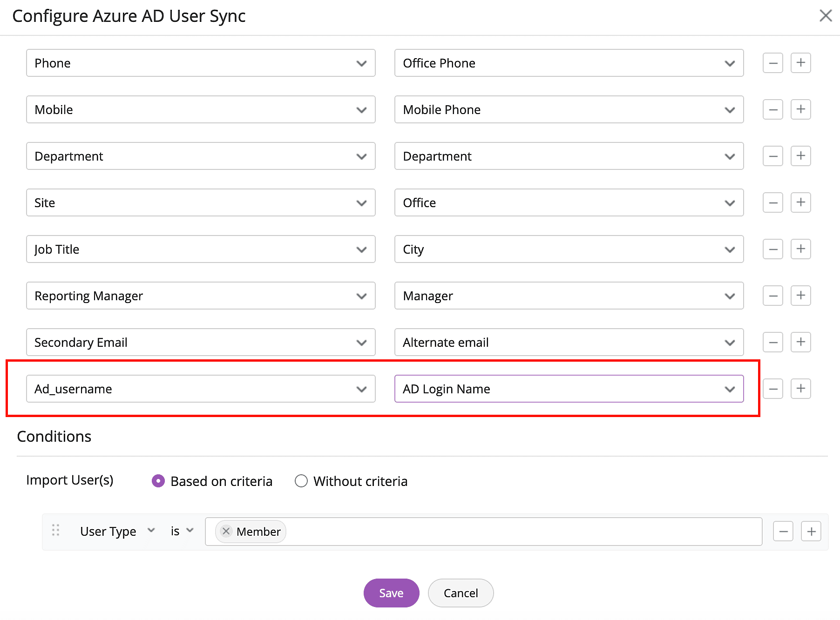Viewport: 840px width, 620px height.
Task: Remove the Department mapping row
Action: tap(772, 156)
